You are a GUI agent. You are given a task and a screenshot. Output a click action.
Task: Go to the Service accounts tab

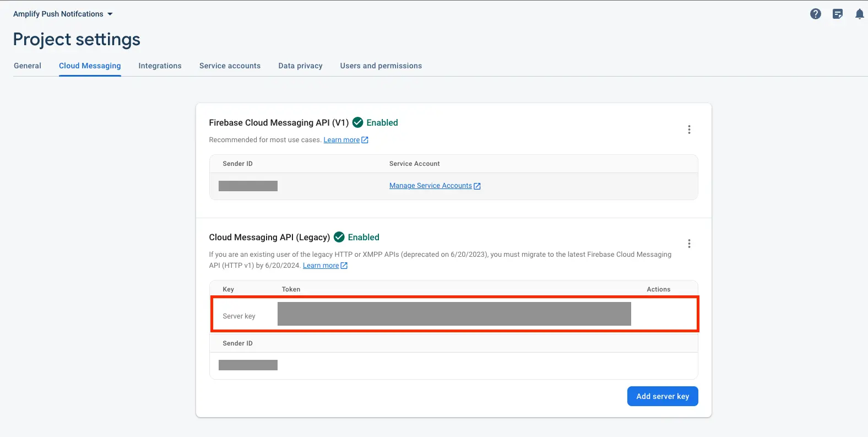tap(230, 66)
